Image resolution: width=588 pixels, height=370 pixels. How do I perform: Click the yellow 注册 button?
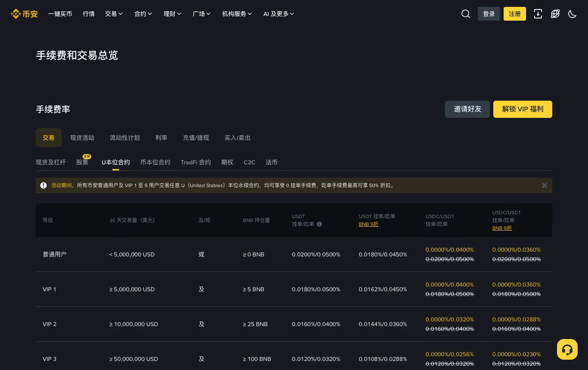click(515, 14)
